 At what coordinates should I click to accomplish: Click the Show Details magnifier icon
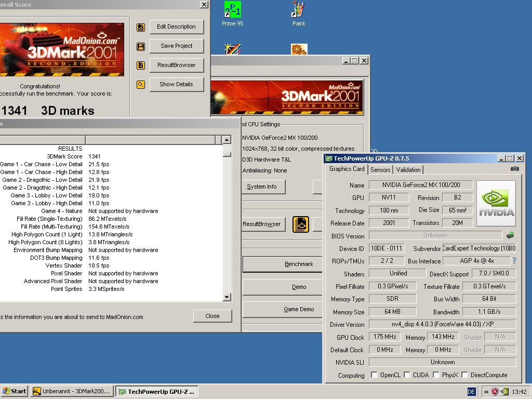click(x=141, y=85)
